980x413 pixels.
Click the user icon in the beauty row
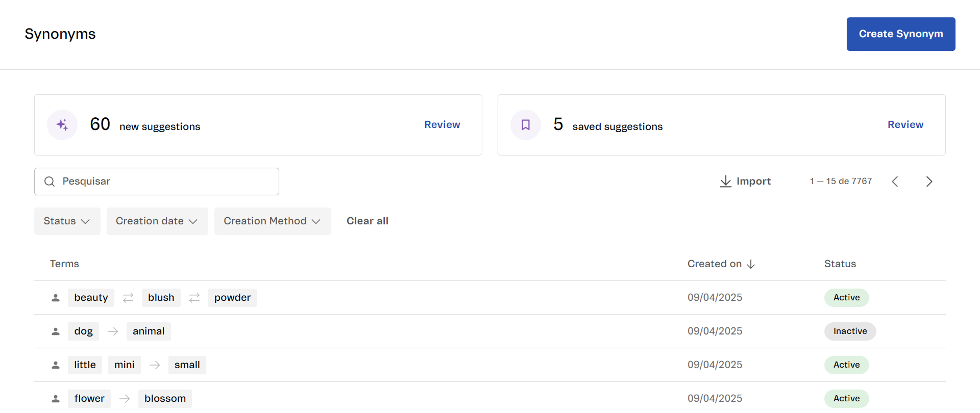point(56,298)
